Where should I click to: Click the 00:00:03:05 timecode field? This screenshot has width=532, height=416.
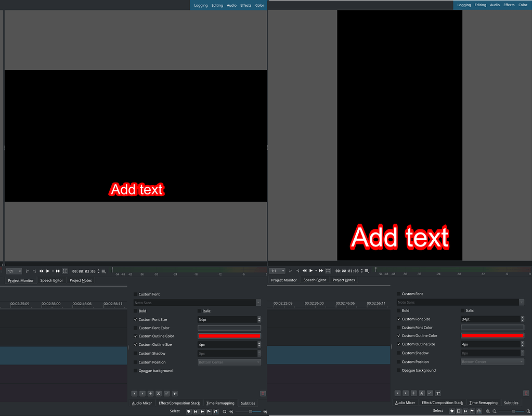(x=85, y=271)
